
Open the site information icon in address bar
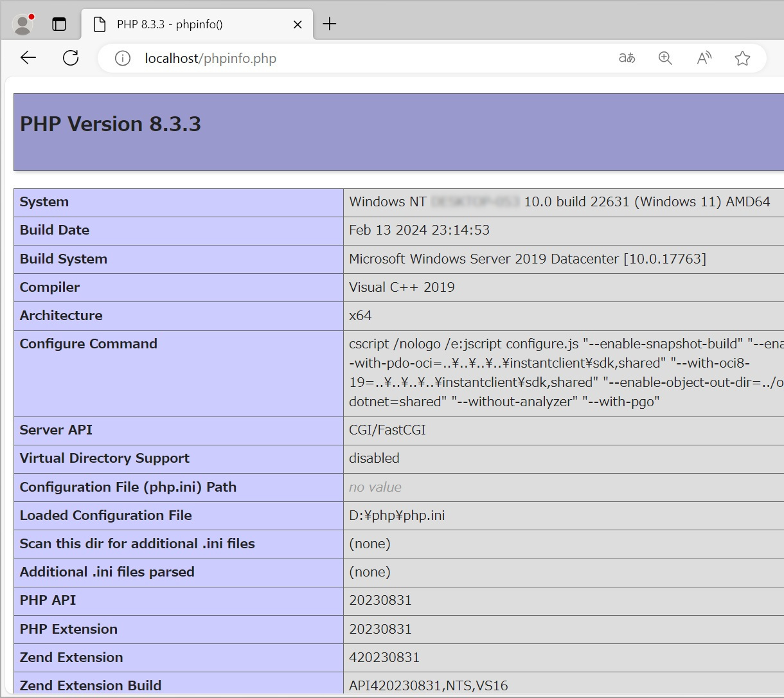click(122, 58)
